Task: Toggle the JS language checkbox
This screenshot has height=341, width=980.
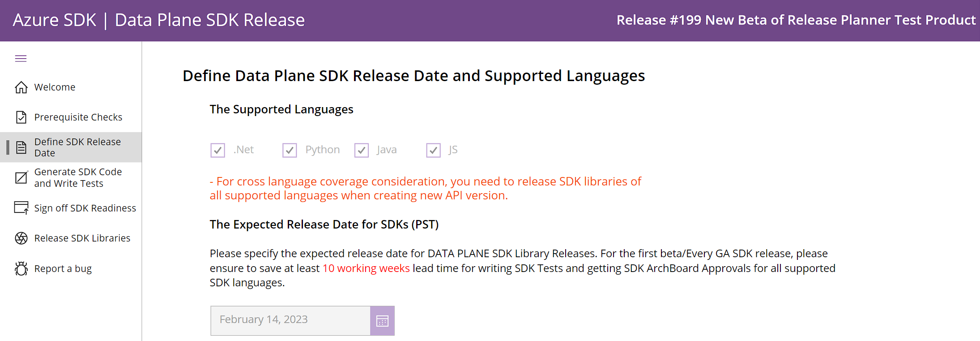Action: coord(433,150)
